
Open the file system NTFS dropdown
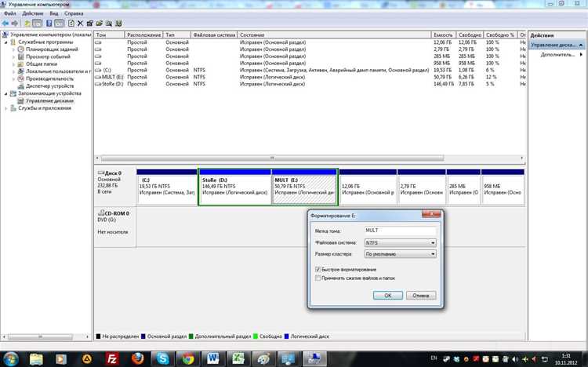click(x=400, y=243)
